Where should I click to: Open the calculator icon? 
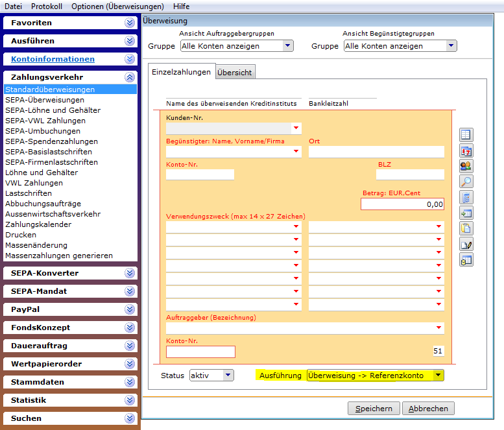point(466,197)
